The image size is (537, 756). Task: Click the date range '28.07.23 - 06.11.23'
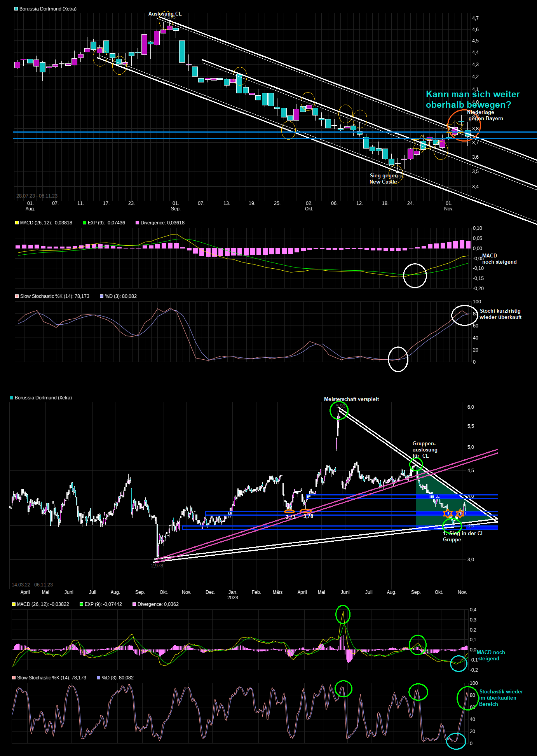point(37,196)
